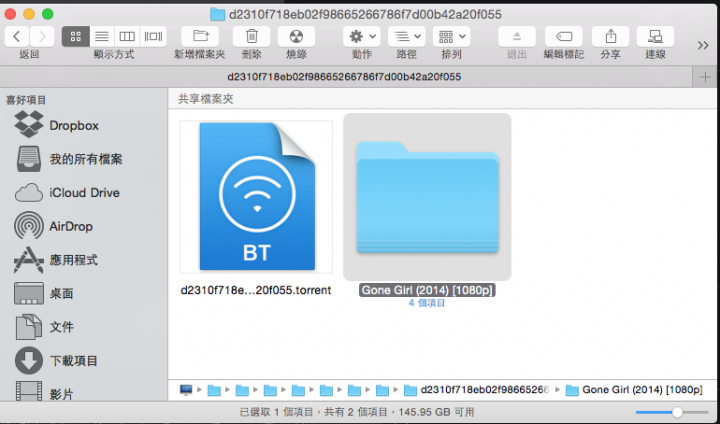
Task: Switch to column view mode
Action: pos(127,36)
